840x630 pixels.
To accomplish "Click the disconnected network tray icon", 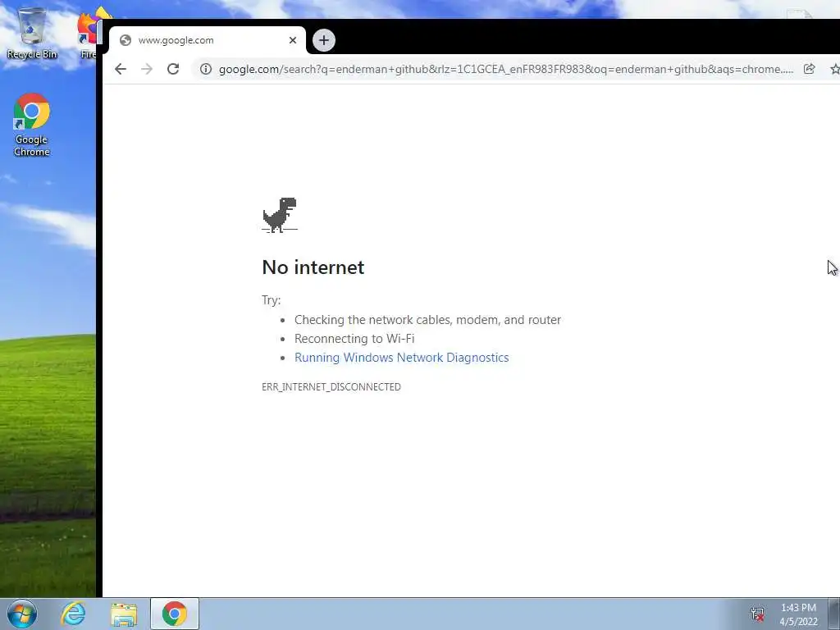I will (x=757, y=614).
